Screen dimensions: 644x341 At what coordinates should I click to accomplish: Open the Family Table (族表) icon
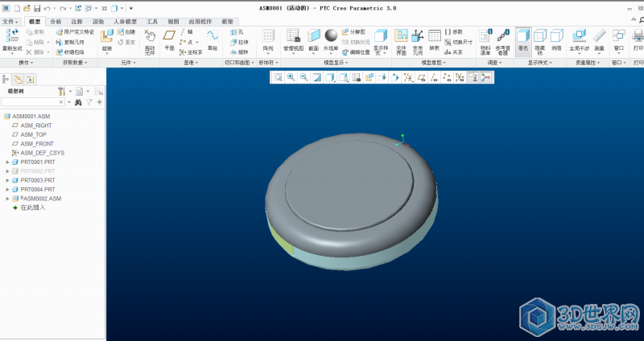click(435, 35)
